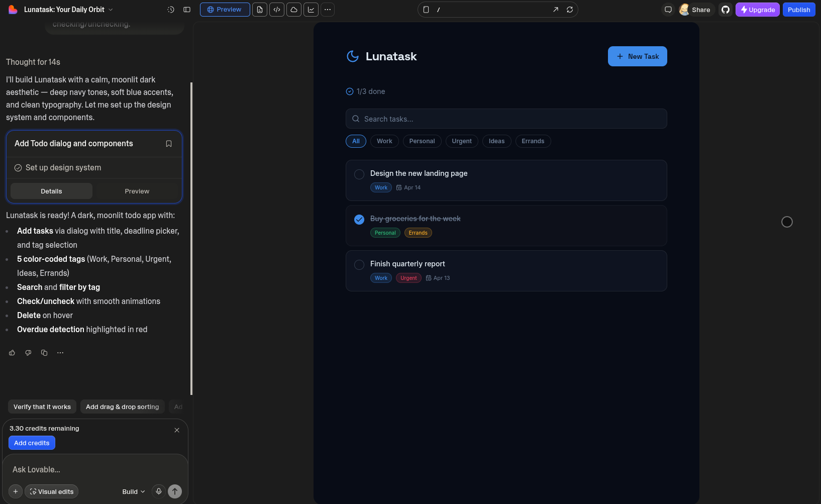Open the more options ellipsis in toolbar
The height and width of the screenshot is (504, 821).
tap(328, 10)
